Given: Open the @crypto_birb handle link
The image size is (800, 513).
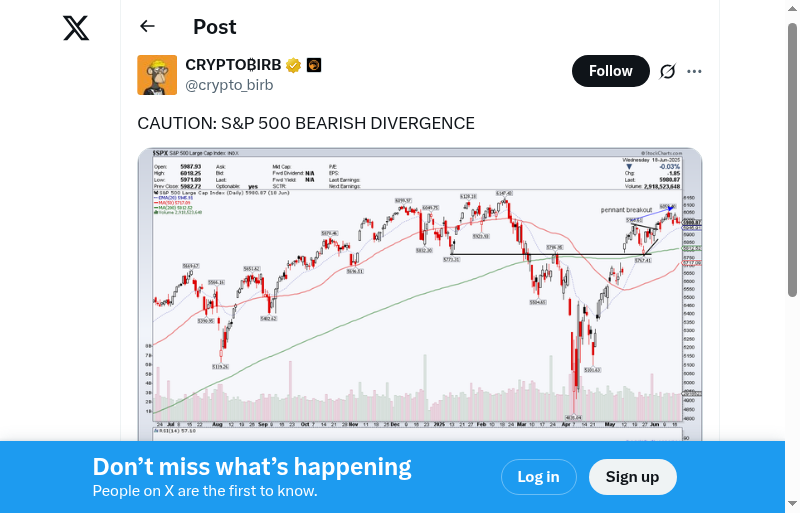Looking at the screenshot, I should [229, 85].
